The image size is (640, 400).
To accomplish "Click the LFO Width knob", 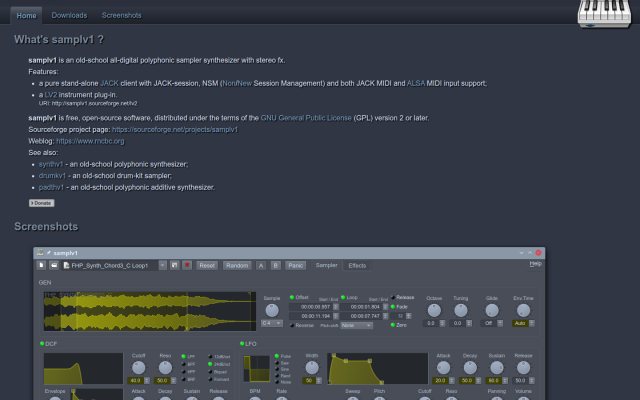I will (x=312, y=368).
